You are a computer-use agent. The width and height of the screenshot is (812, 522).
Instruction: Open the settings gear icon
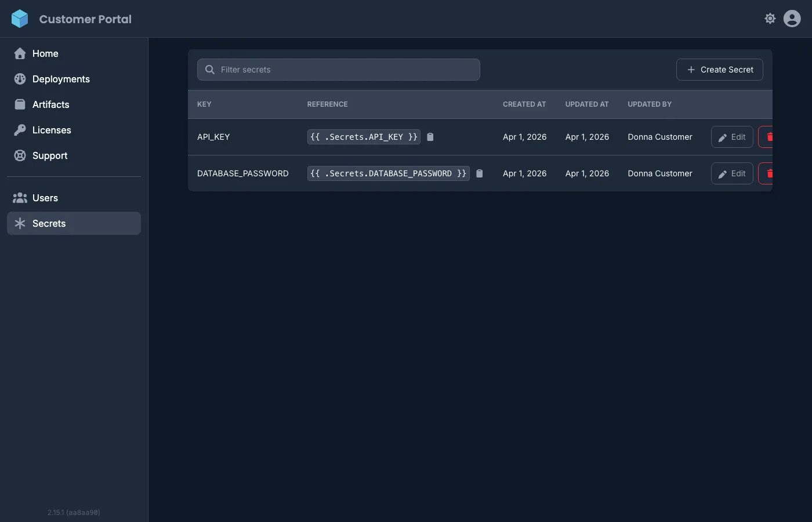(x=770, y=18)
